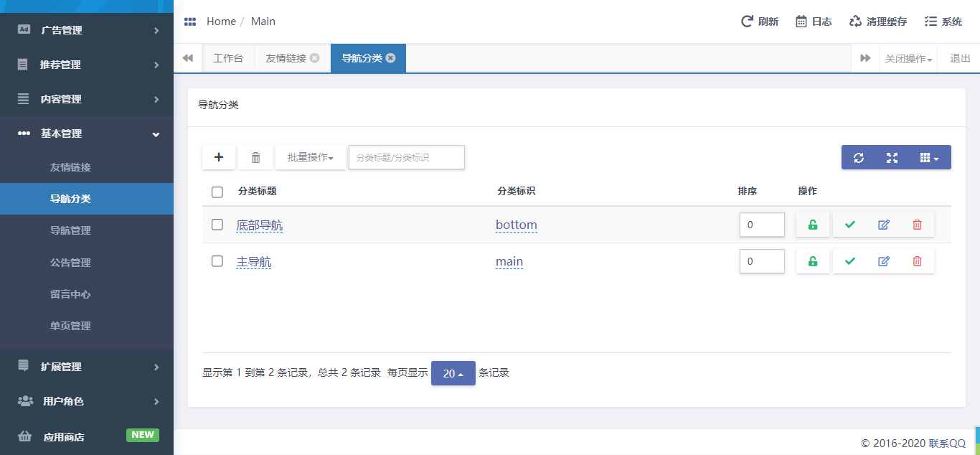Close the 导航分类 tab

[391, 58]
